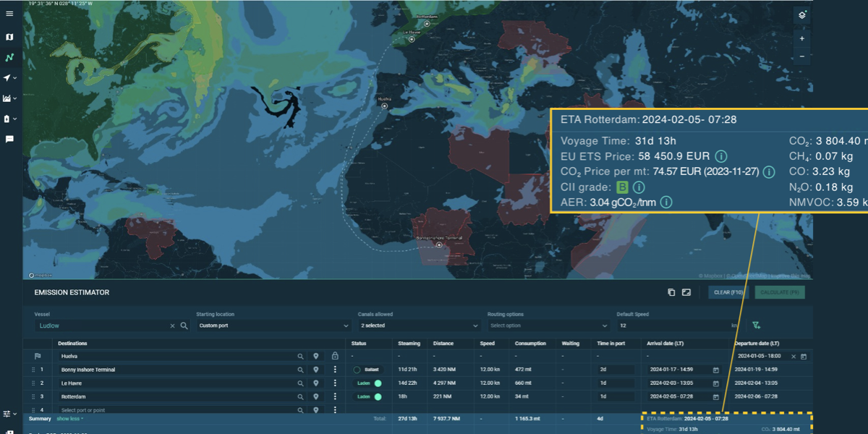Click the add-filter funnel icon near Default Speed
The image size is (868, 434).
pos(756,325)
